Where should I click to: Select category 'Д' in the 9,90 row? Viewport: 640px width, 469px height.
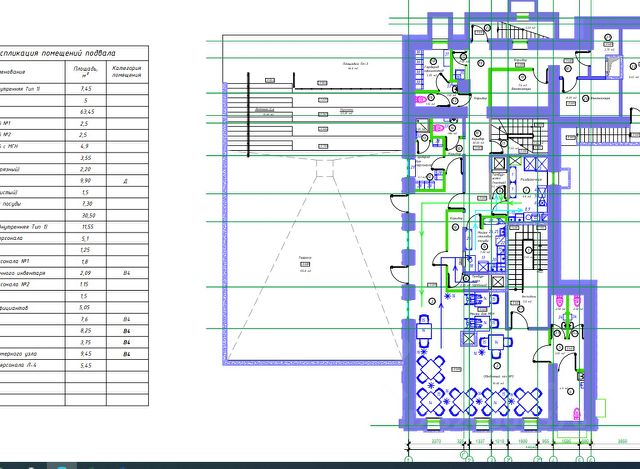coord(126,181)
